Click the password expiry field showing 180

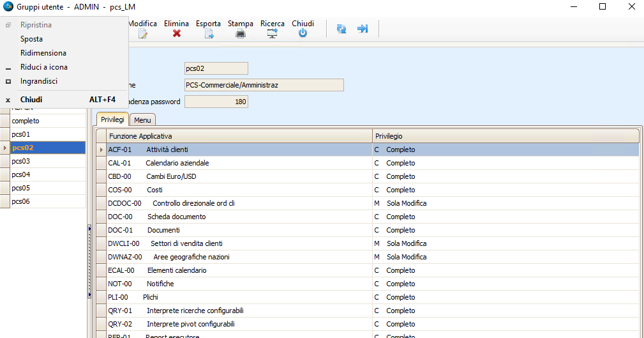click(x=216, y=102)
